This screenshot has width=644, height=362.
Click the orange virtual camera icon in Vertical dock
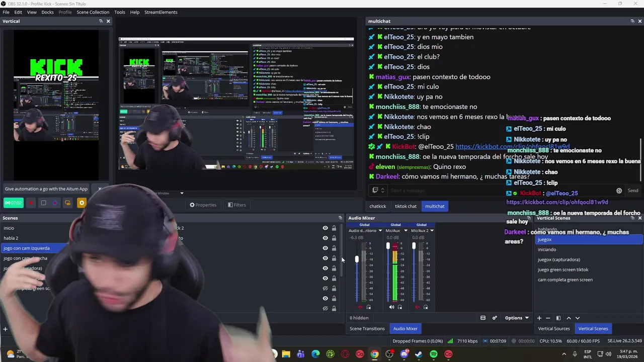(68, 203)
